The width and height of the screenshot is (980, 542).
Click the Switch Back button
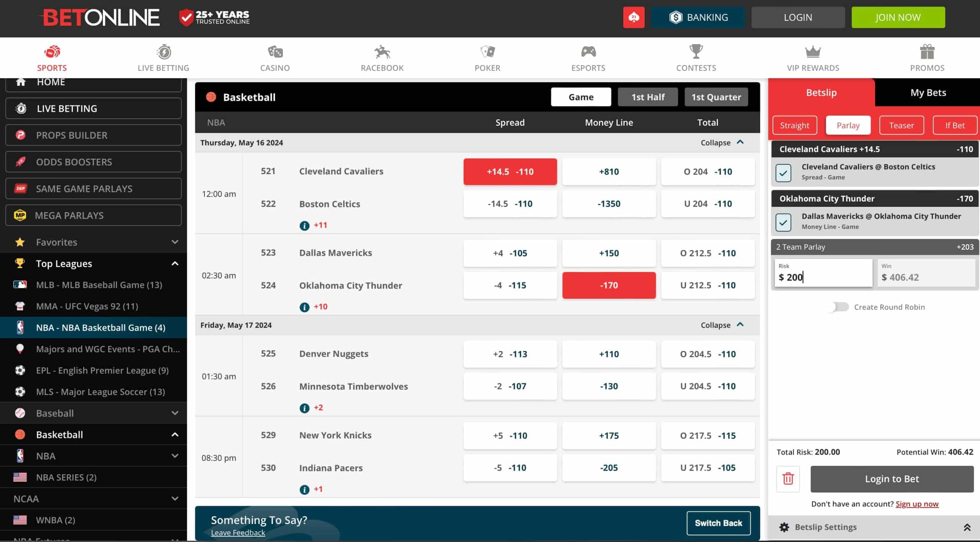point(718,523)
